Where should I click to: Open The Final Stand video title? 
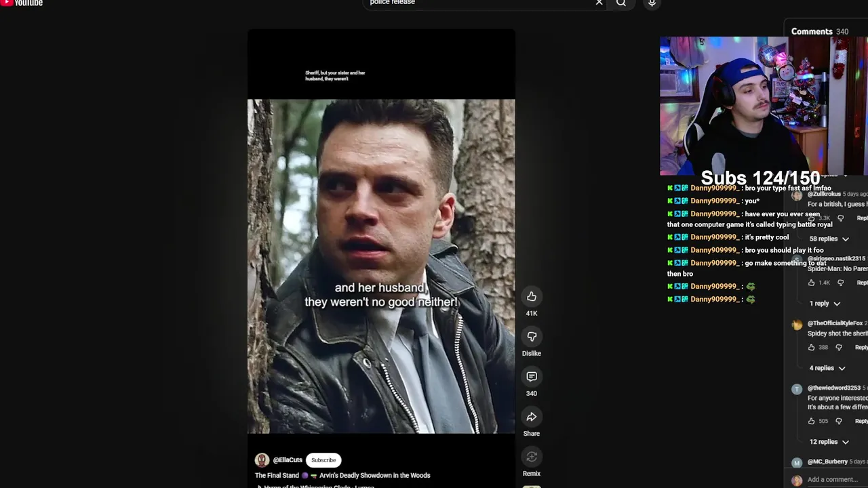pyautogui.click(x=342, y=475)
